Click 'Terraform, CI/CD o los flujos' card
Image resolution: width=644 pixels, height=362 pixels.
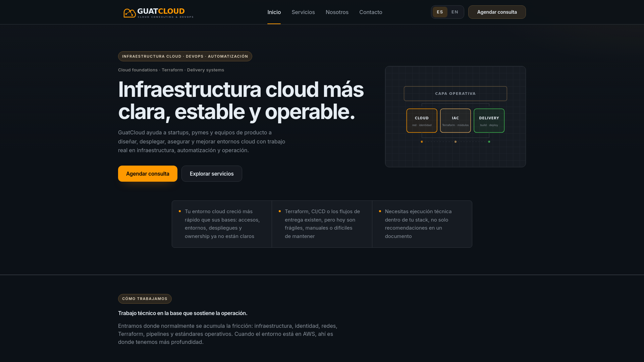pyautogui.click(x=322, y=224)
